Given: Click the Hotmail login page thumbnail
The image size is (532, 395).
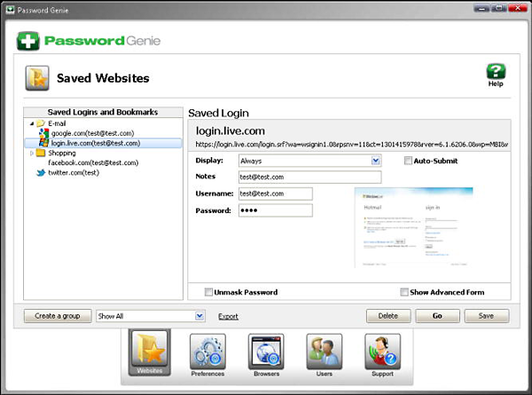Looking at the screenshot, I should [413, 227].
